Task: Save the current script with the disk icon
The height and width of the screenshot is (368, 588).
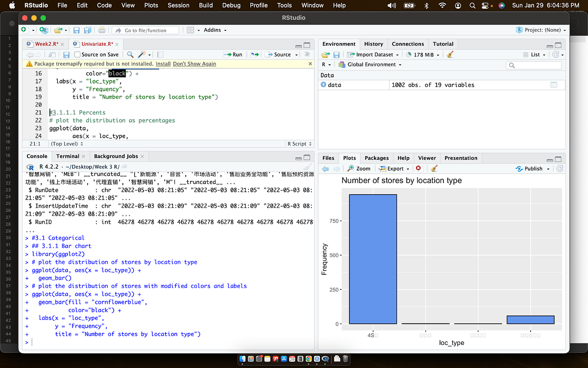Action: coord(67,54)
